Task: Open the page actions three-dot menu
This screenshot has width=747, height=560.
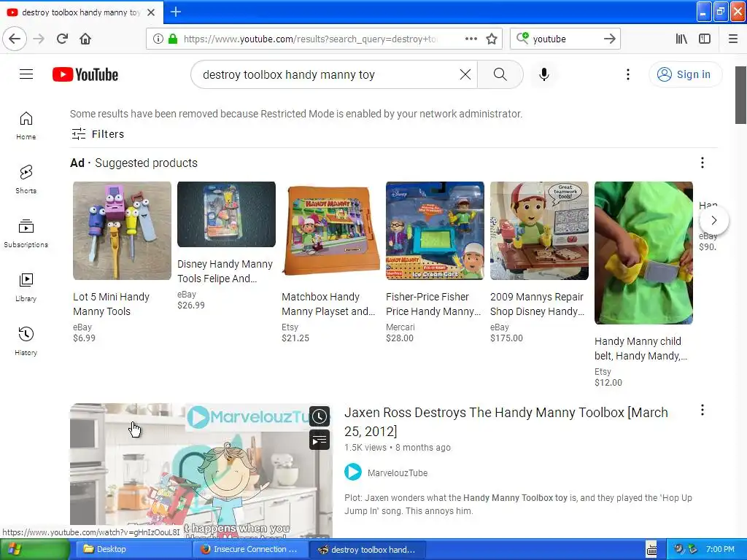Action: point(471,39)
